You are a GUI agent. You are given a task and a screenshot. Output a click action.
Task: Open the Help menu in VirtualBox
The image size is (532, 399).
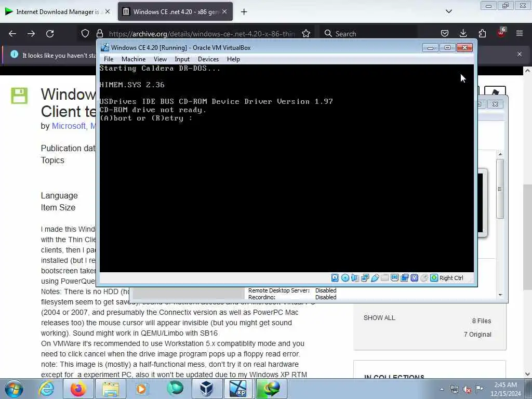(x=233, y=59)
